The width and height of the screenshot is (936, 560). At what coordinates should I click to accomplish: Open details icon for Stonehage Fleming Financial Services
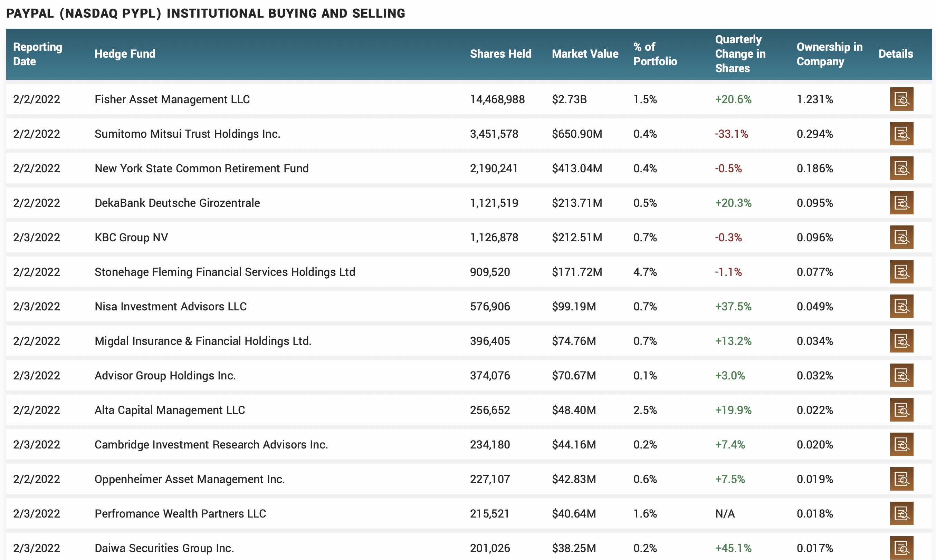[901, 271]
